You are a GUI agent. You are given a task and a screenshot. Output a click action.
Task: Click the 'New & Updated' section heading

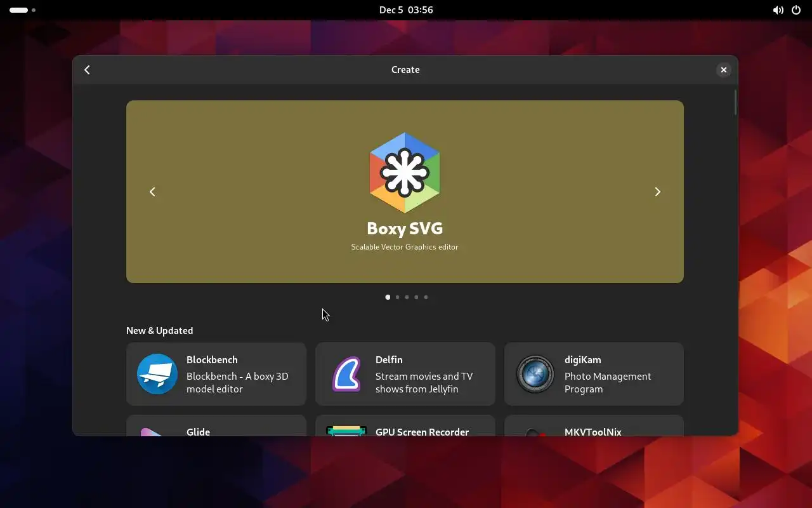[159, 330]
